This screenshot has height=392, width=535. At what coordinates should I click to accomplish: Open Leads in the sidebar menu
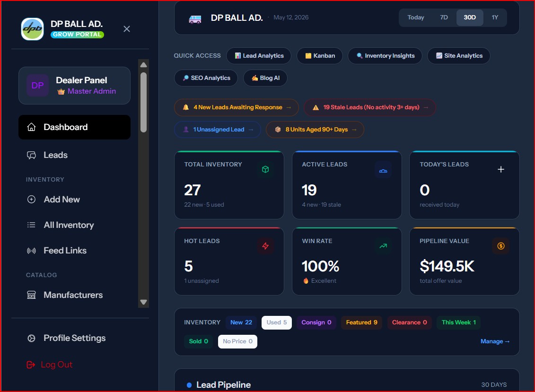(x=74, y=155)
